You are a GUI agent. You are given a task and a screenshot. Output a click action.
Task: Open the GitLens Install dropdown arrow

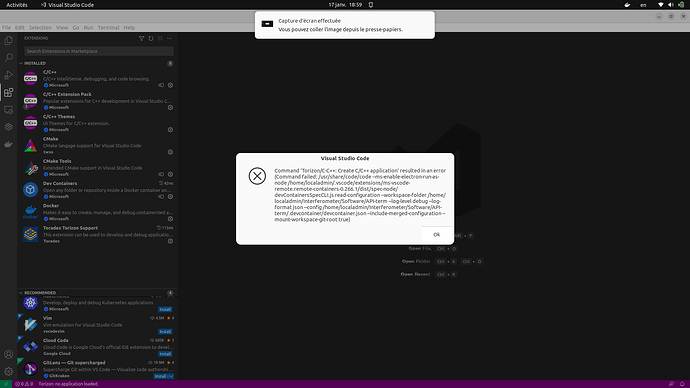(x=171, y=376)
